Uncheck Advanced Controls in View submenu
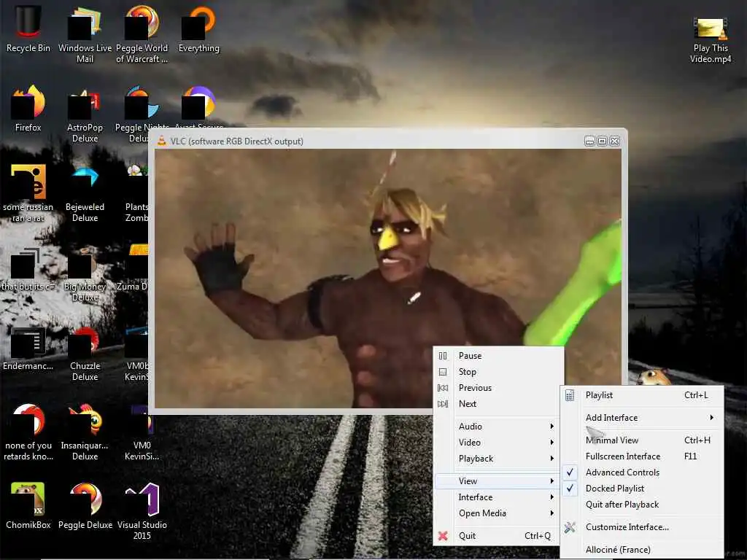 pyautogui.click(x=643, y=472)
